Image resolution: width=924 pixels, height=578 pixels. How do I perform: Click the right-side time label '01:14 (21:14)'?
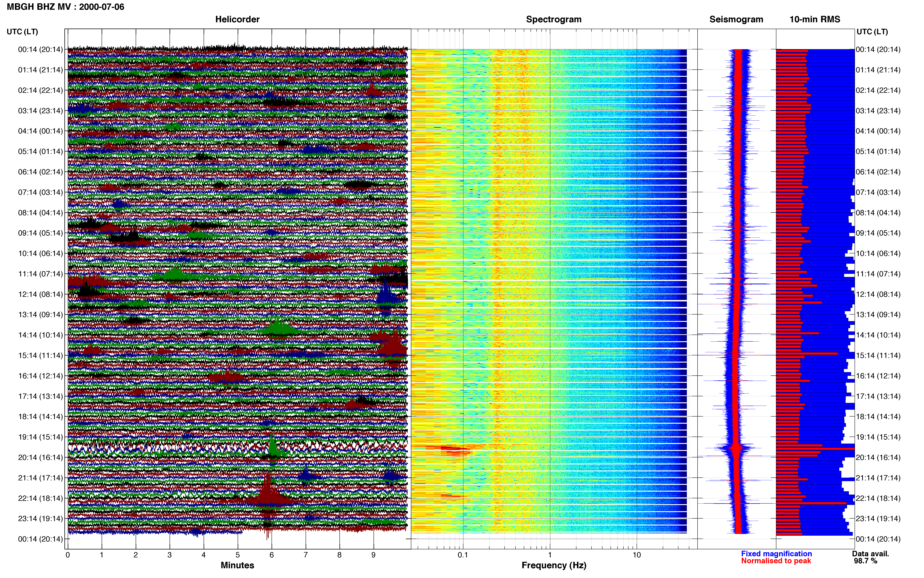click(878, 70)
